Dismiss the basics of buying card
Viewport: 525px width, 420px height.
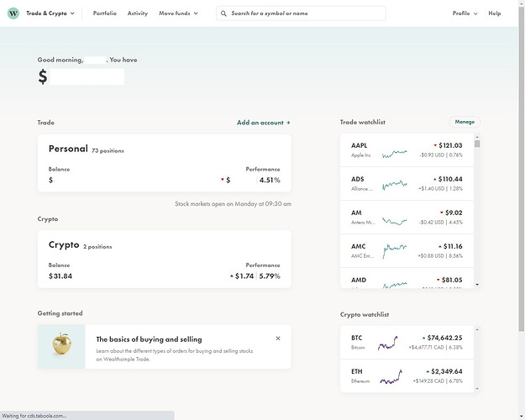coord(278,339)
